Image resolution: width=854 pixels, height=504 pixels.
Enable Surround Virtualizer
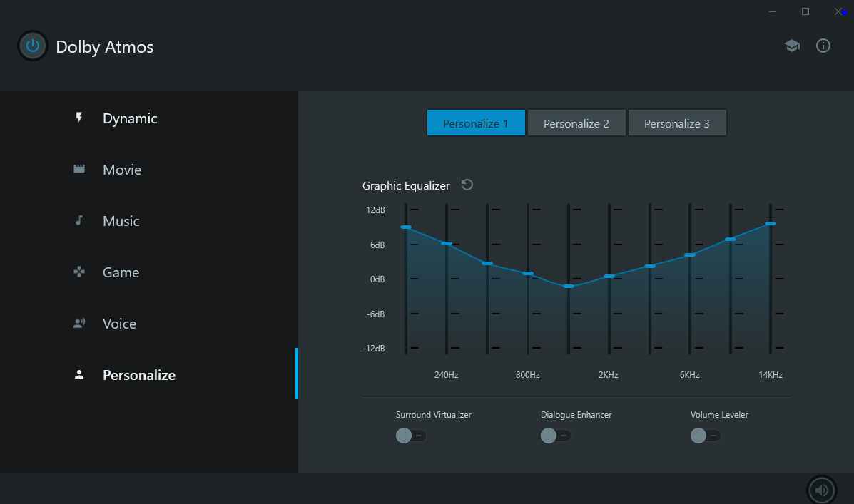pos(411,435)
